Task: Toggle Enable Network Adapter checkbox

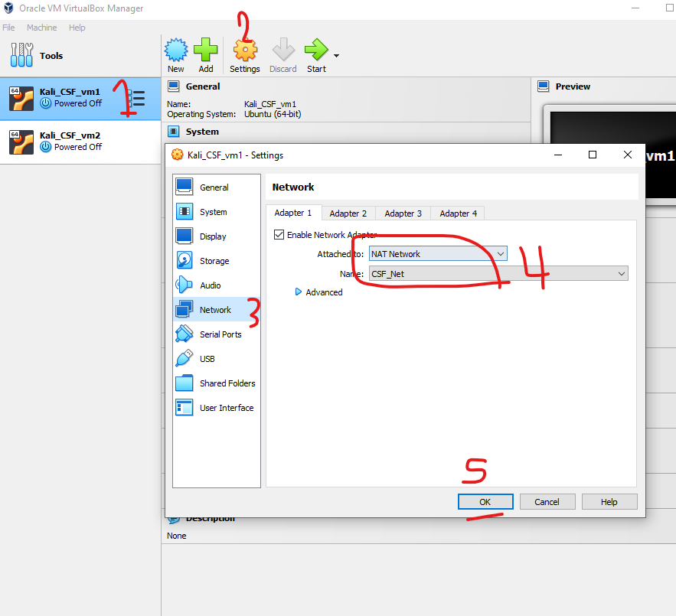Action: pyautogui.click(x=279, y=234)
